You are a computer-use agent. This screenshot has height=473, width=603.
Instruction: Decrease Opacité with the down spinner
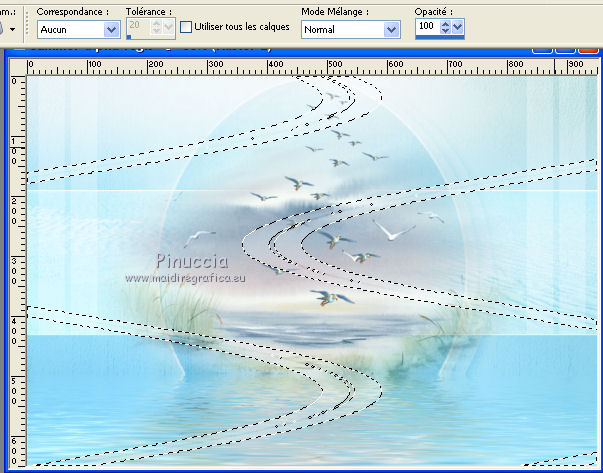pyautogui.click(x=445, y=30)
